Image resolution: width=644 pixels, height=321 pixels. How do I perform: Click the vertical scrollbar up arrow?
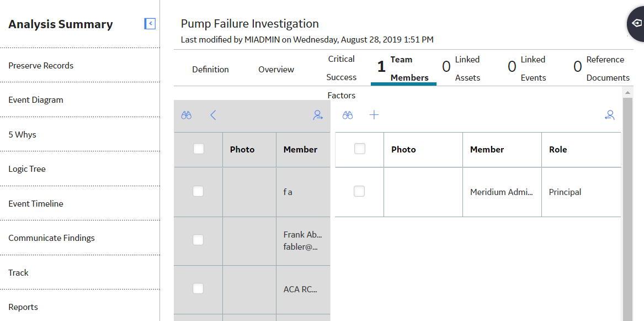click(627, 92)
